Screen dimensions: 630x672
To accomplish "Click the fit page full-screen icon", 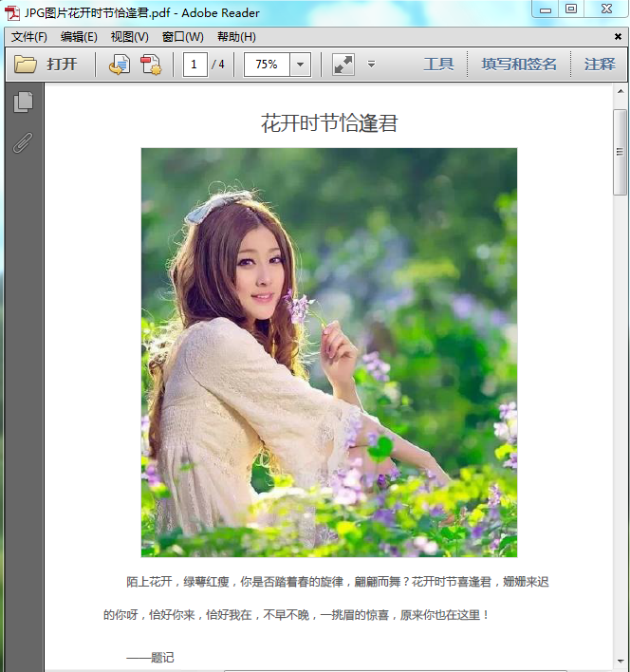I will (343, 65).
